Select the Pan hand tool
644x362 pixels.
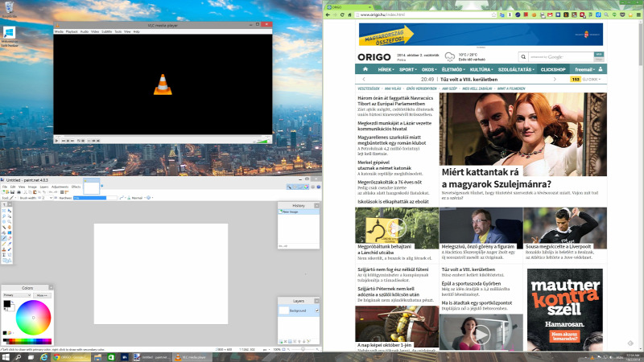(10, 228)
